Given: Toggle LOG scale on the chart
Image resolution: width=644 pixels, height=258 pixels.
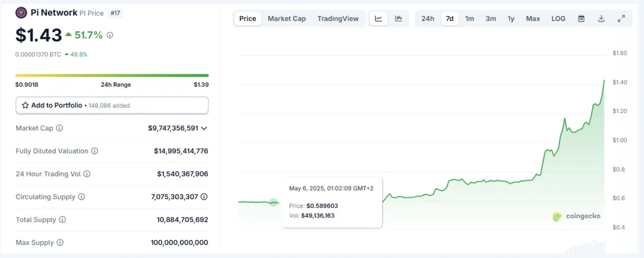Looking at the screenshot, I should point(558,18).
